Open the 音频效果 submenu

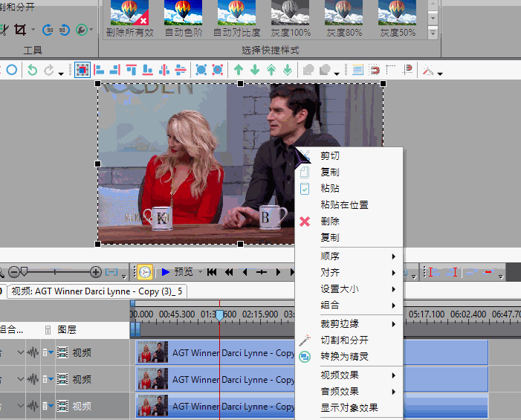349,392
